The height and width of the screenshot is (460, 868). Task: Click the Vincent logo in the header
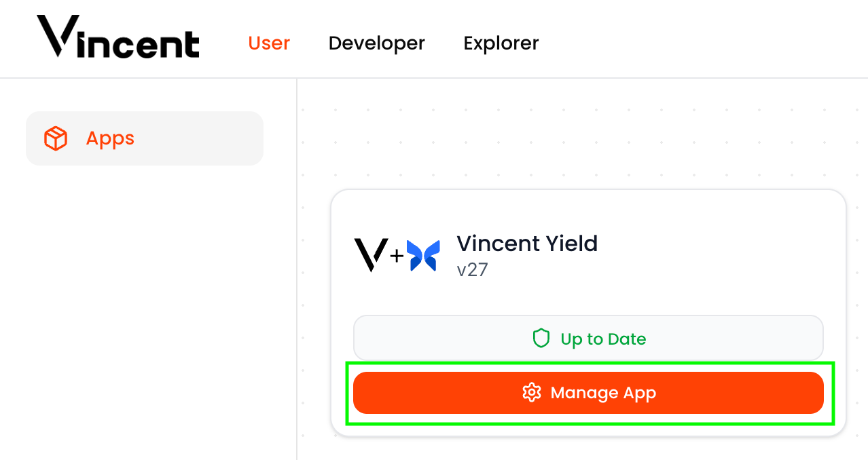click(118, 38)
